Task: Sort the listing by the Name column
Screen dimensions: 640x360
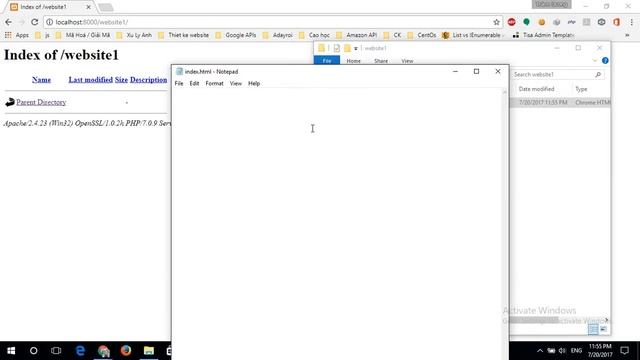Action: pos(41,80)
